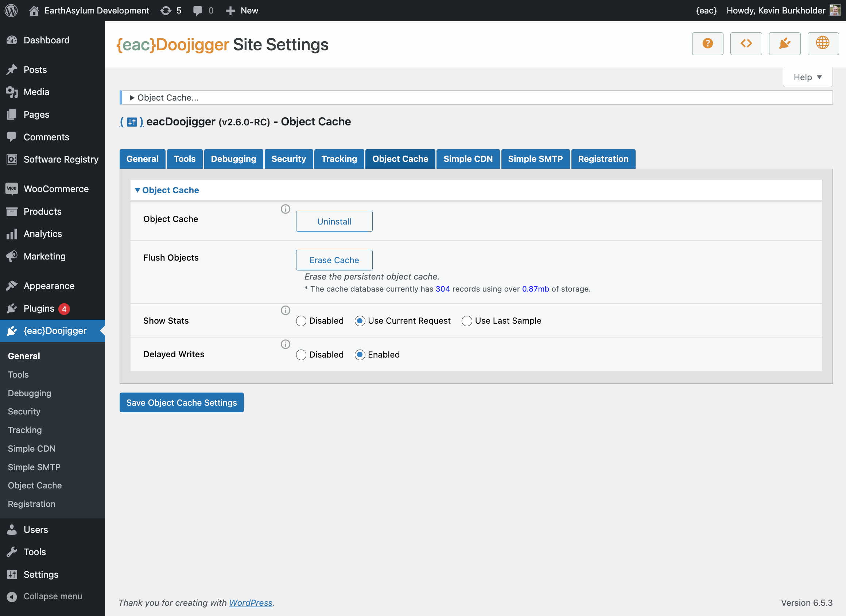Click info icon beside Delayed Writes
The height and width of the screenshot is (616, 846).
click(286, 344)
